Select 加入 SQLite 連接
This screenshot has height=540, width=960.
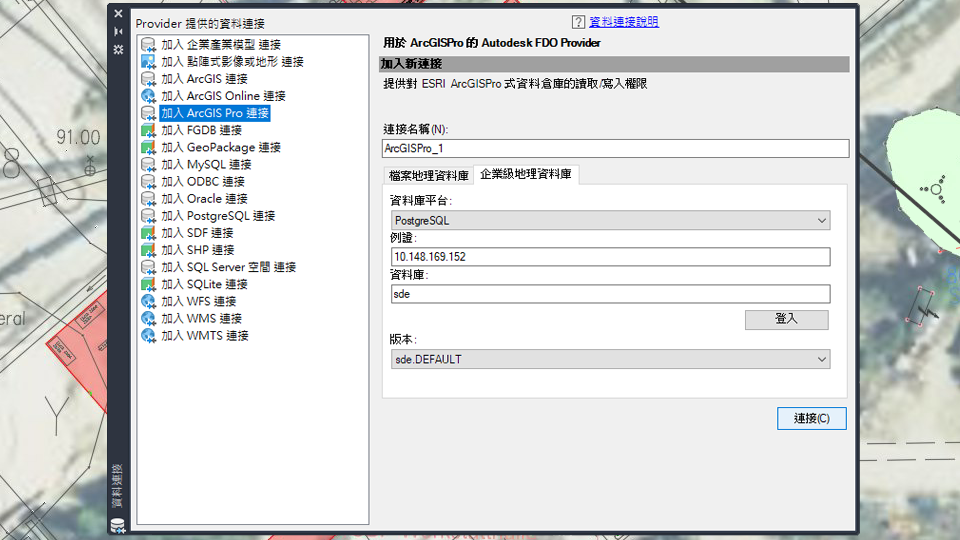[204, 285]
